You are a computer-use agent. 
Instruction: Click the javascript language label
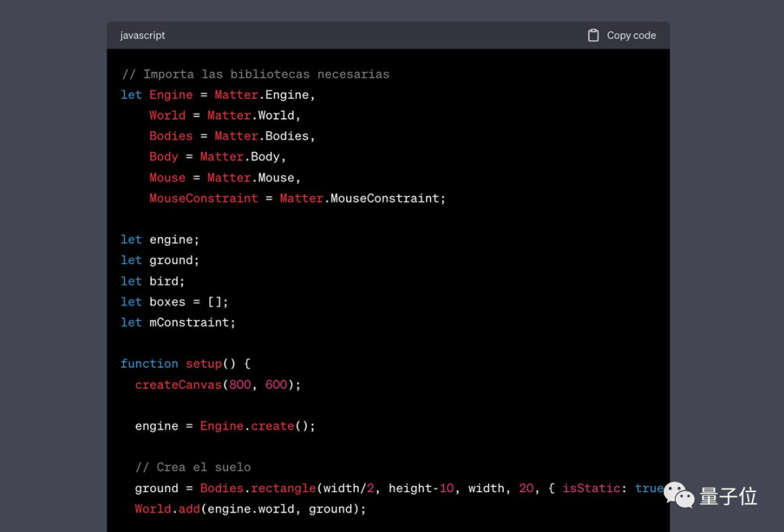(142, 36)
